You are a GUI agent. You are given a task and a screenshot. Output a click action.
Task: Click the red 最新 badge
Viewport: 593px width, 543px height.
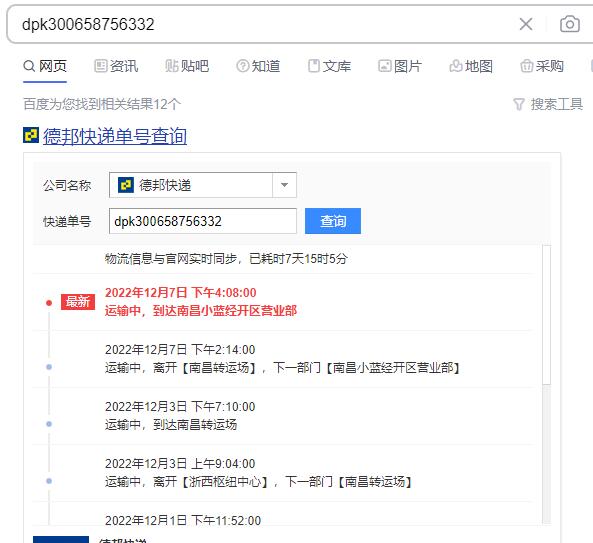pyautogui.click(x=78, y=302)
